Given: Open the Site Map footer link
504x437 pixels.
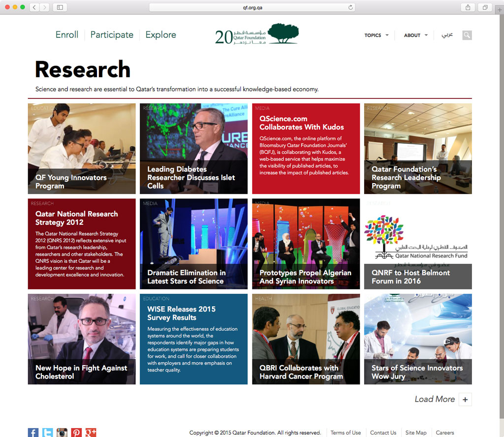Looking at the screenshot, I should (416, 433).
